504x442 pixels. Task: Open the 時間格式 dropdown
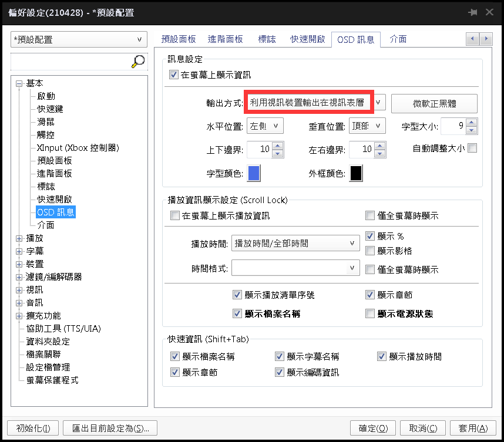tap(295, 268)
